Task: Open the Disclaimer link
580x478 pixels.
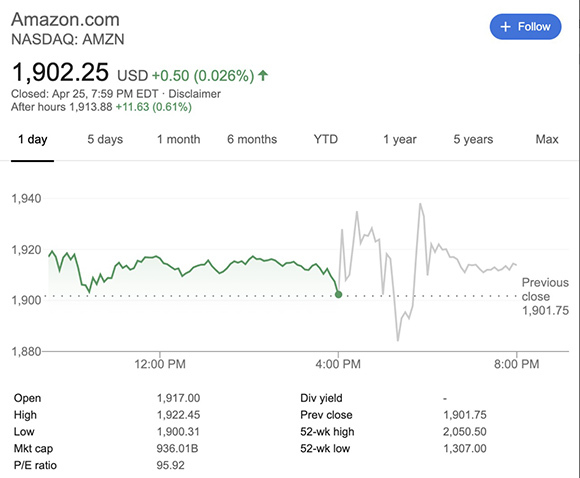Action: click(x=195, y=94)
